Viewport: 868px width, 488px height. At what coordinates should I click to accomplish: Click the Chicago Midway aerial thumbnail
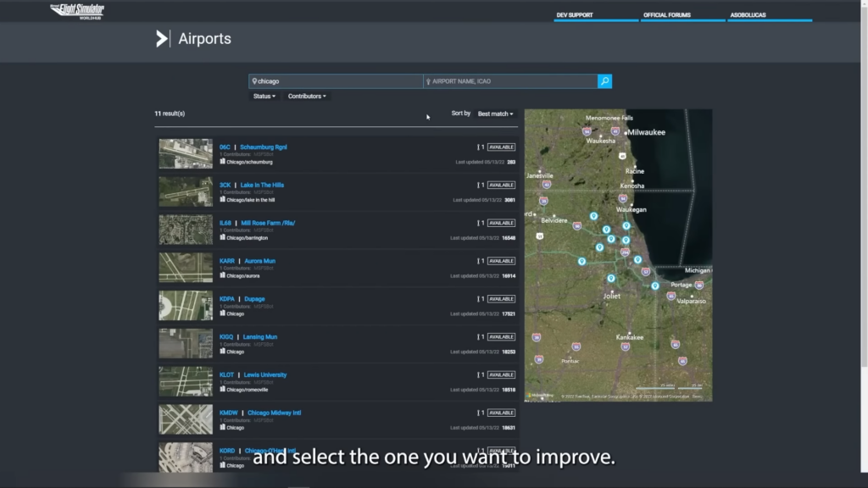click(x=186, y=419)
